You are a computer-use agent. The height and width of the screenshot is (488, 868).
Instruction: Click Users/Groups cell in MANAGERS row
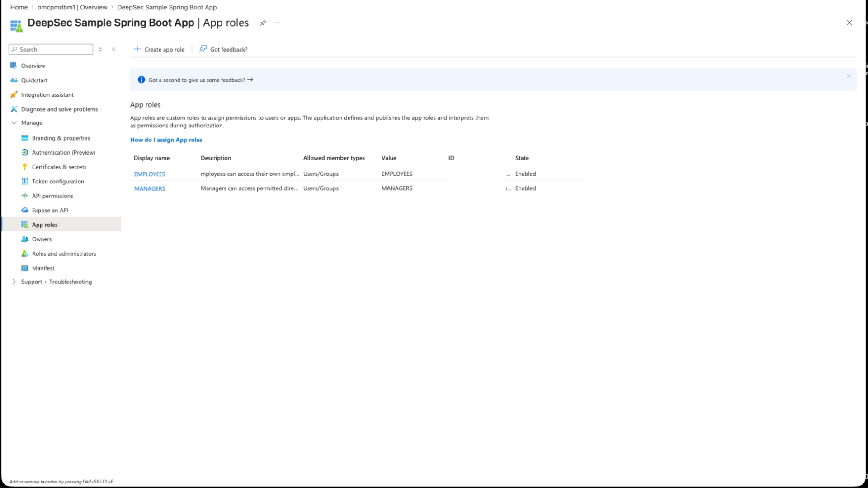click(x=321, y=188)
